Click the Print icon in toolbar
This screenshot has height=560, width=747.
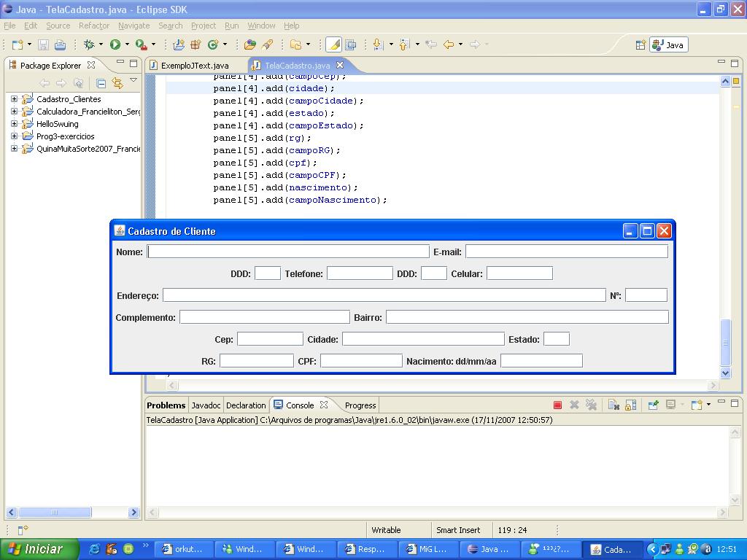tap(60, 44)
